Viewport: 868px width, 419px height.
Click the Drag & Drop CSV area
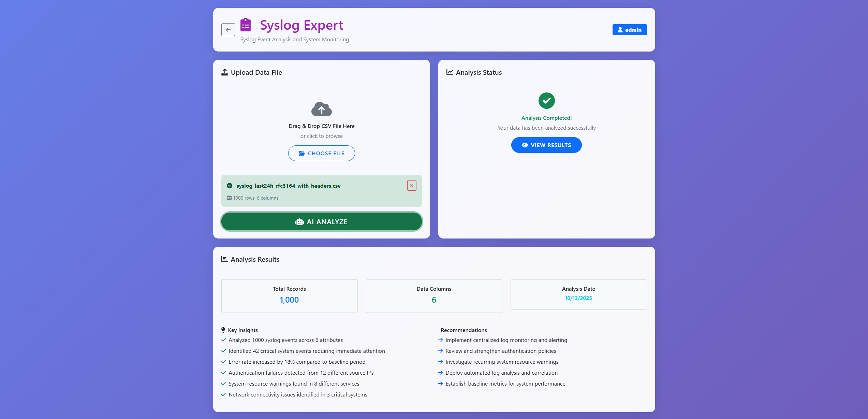point(321,126)
